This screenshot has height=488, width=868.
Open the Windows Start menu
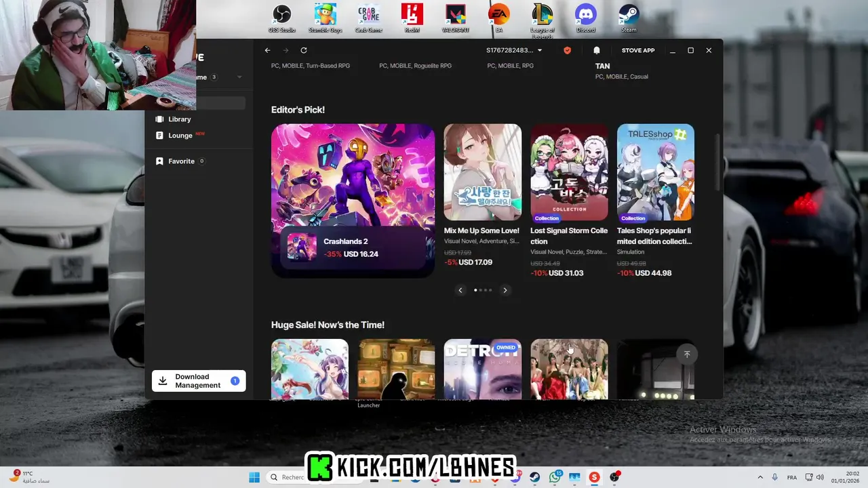click(x=254, y=477)
